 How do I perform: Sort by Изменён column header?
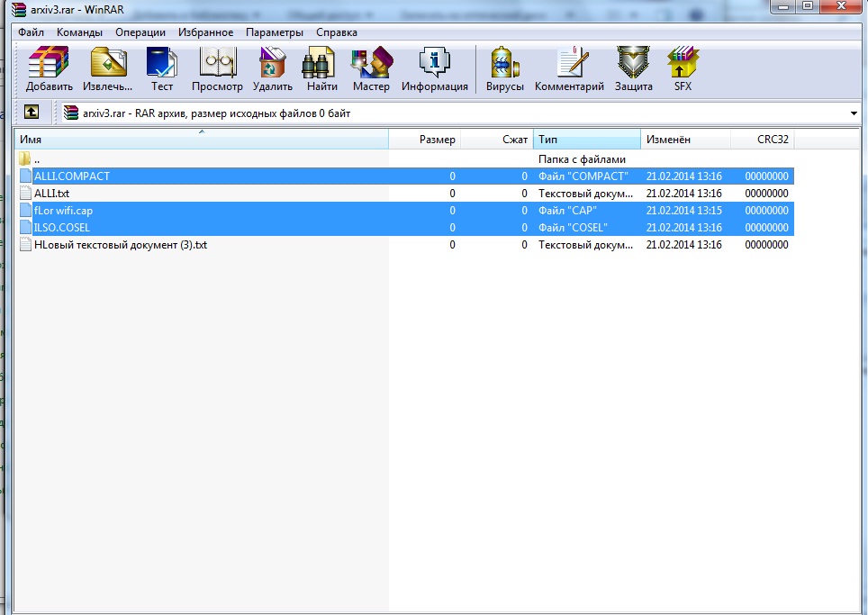coord(686,139)
